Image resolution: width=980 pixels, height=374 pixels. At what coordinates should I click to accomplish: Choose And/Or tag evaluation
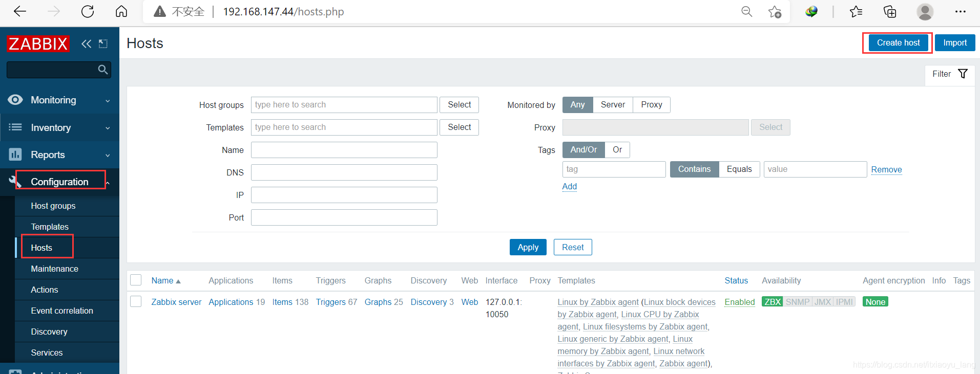coord(583,149)
